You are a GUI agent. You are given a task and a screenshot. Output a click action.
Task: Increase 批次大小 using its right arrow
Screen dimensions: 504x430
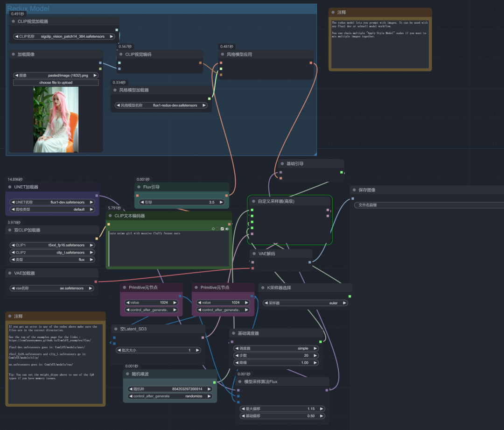click(x=197, y=350)
